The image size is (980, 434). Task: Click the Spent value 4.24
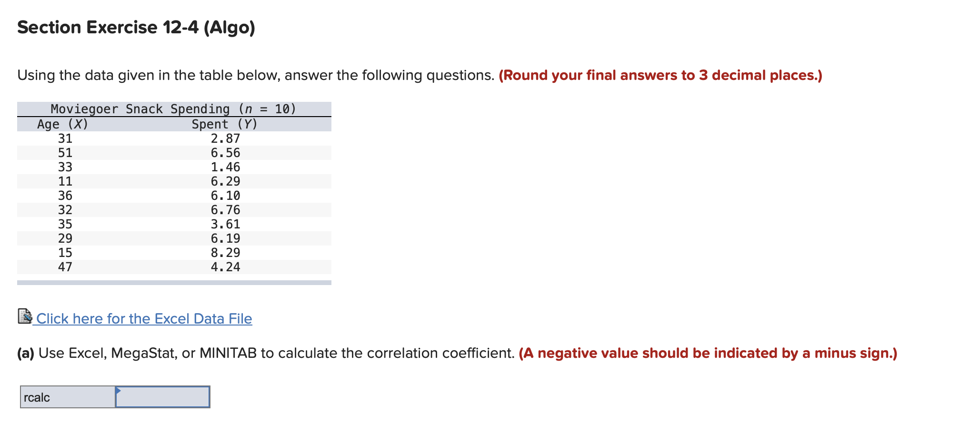[x=226, y=267]
